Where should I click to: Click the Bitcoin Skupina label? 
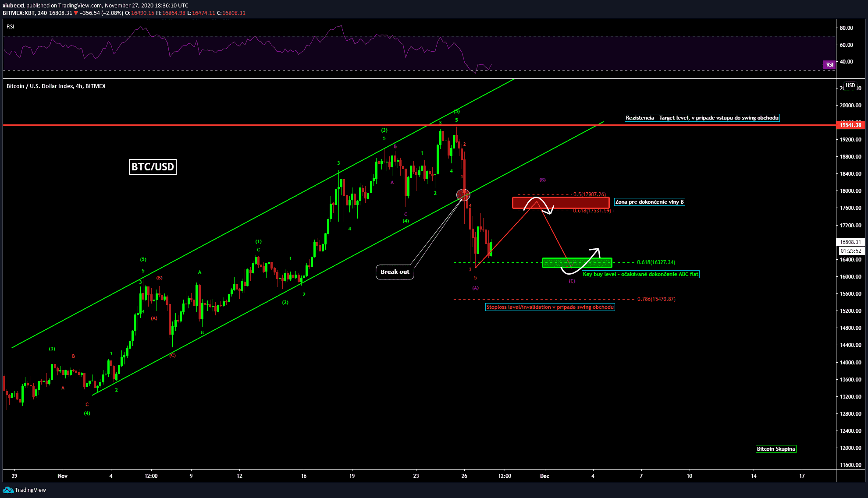pos(776,449)
